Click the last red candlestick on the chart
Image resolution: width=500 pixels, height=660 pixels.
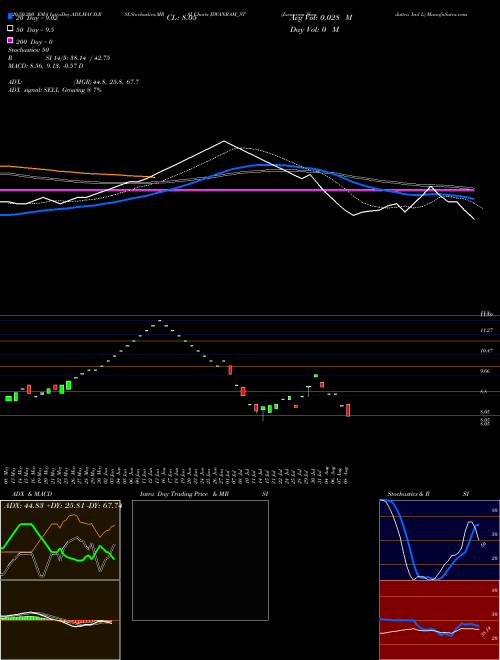coord(348,410)
